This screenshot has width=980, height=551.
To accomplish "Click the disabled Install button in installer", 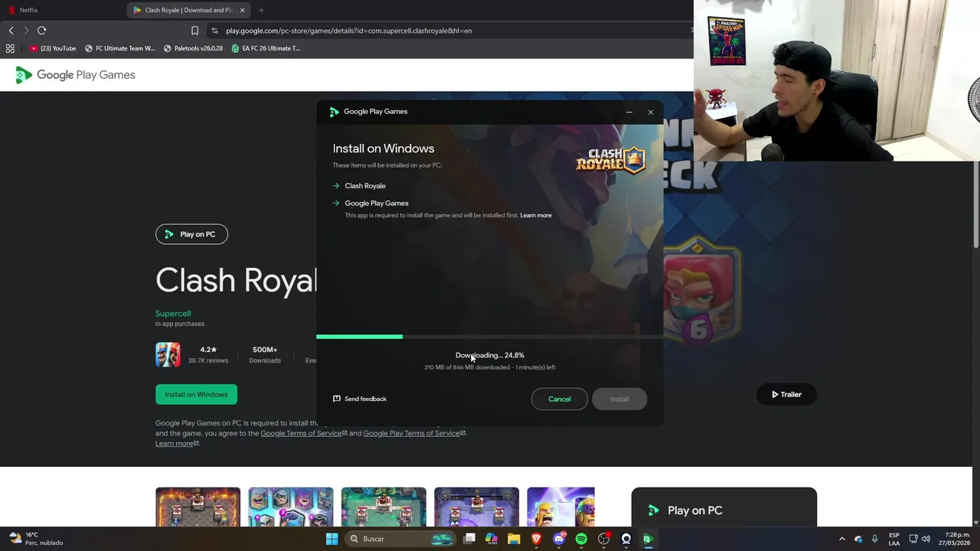I will point(619,399).
